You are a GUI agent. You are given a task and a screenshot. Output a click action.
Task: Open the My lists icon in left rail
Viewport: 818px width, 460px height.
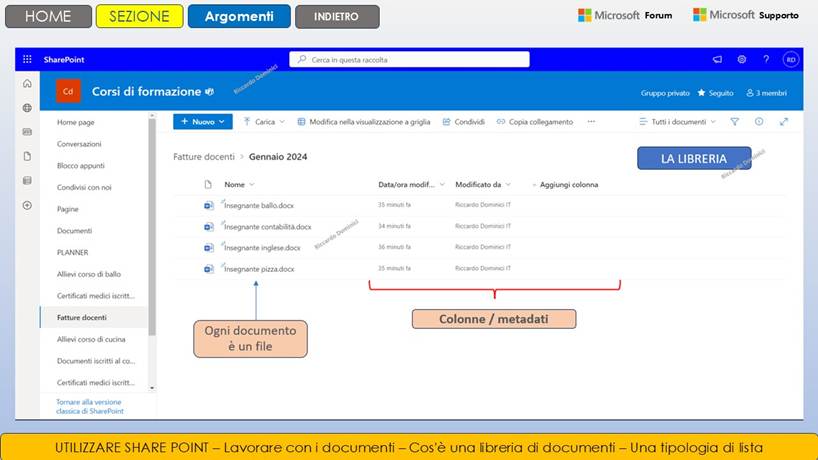pyautogui.click(x=27, y=180)
